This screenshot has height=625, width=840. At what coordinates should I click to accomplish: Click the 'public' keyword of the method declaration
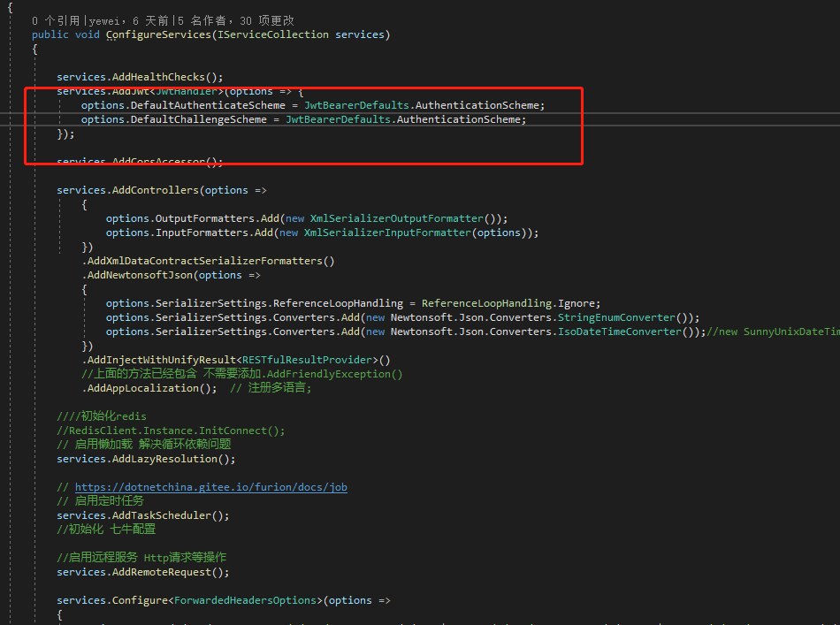50,34
